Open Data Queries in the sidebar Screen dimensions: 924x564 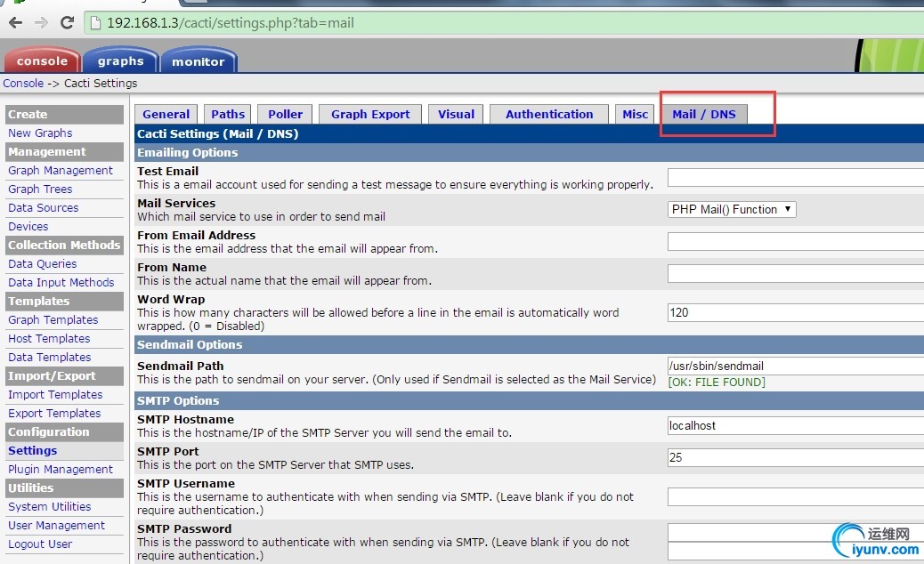click(x=43, y=263)
